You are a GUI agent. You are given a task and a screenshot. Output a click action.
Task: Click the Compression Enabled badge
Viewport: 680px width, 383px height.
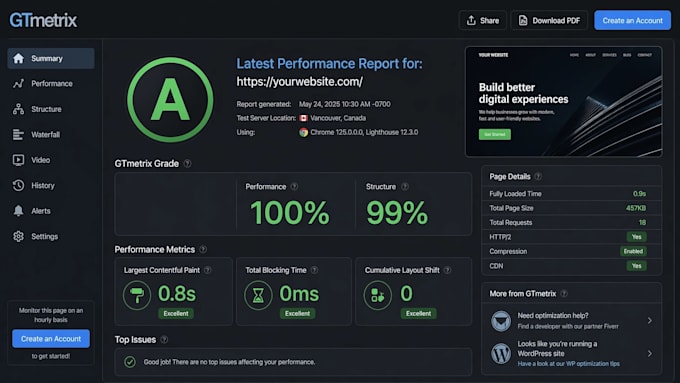click(x=633, y=251)
